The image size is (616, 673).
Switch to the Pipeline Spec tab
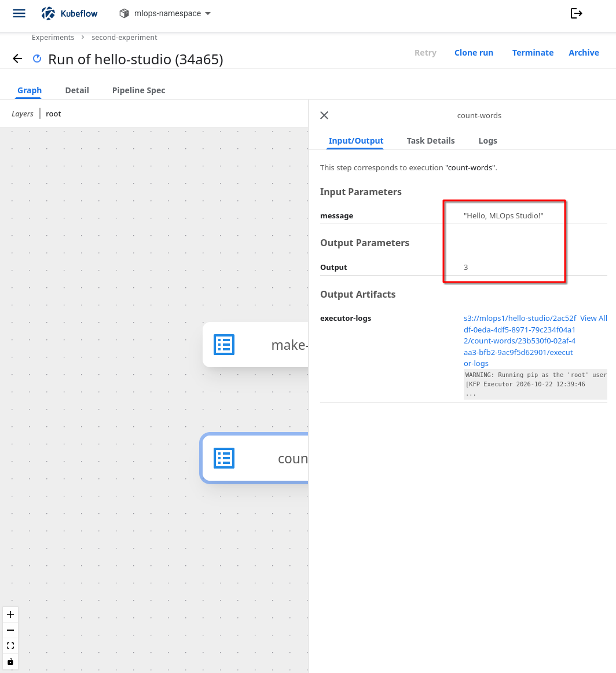tap(138, 90)
